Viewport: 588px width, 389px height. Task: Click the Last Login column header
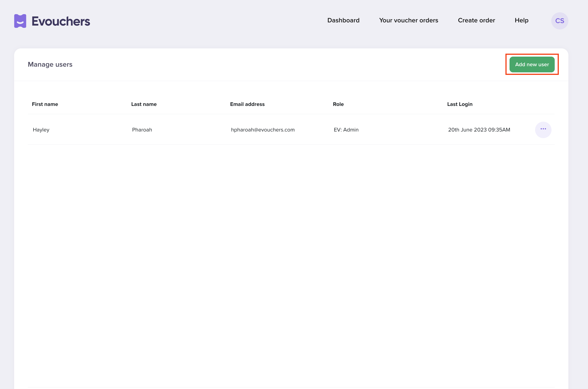(x=460, y=104)
